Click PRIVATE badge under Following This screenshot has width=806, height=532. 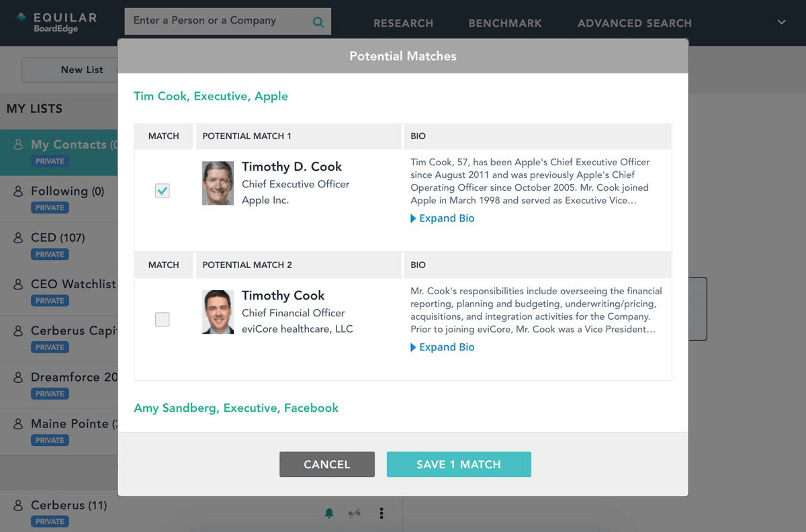[50, 208]
